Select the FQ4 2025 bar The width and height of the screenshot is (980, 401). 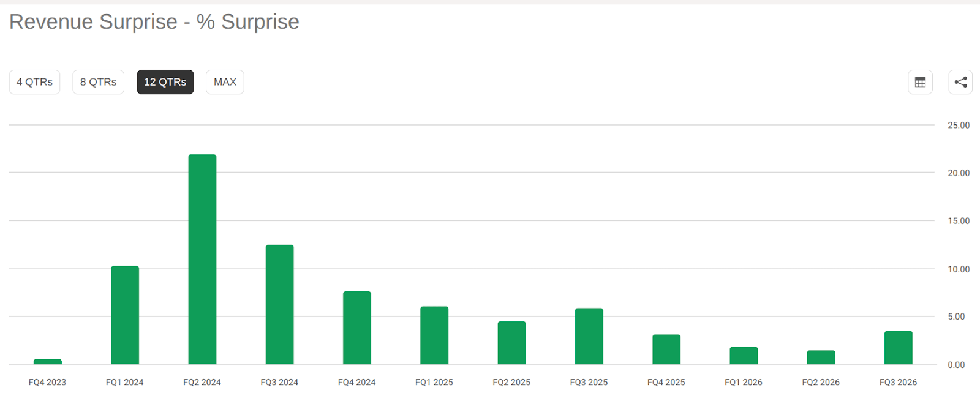[x=666, y=350]
